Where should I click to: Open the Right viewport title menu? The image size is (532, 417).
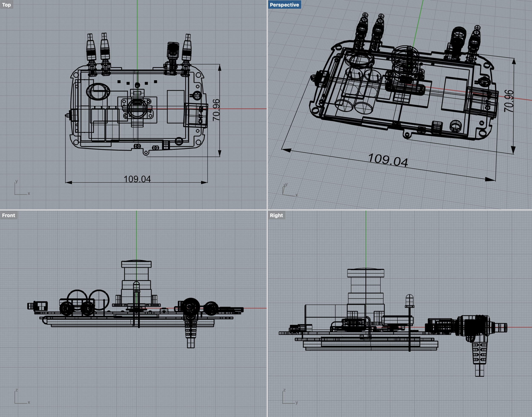coord(276,215)
